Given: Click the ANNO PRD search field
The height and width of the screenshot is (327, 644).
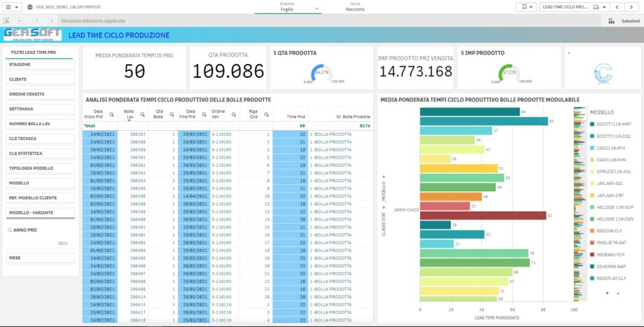Looking at the screenshot, I should click(x=40, y=230).
